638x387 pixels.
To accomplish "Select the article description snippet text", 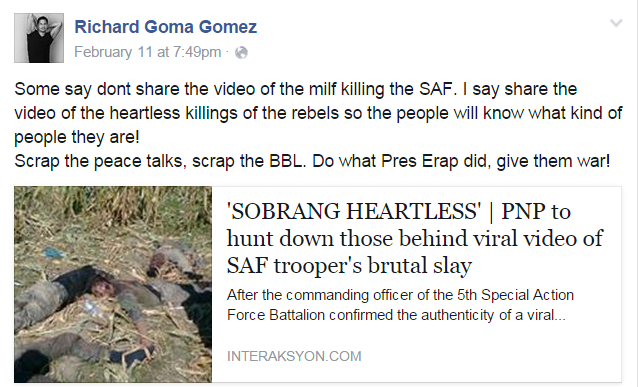I will point(400,305).
